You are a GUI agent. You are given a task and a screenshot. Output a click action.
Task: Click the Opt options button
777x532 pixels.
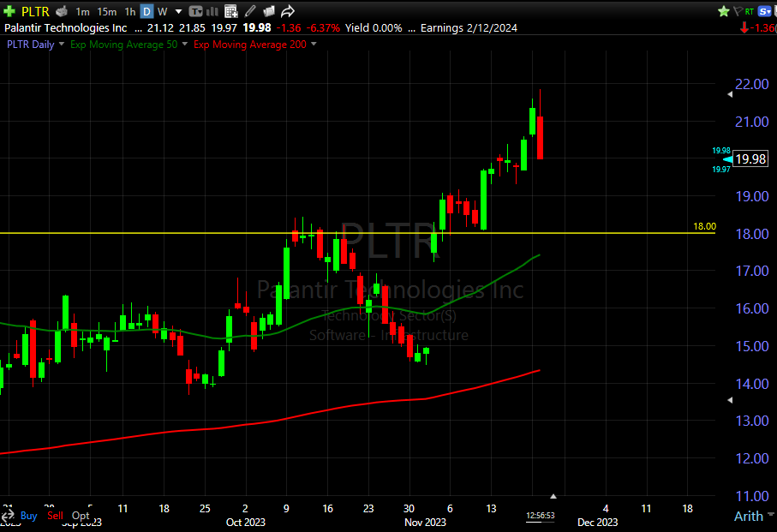(81, 516)
